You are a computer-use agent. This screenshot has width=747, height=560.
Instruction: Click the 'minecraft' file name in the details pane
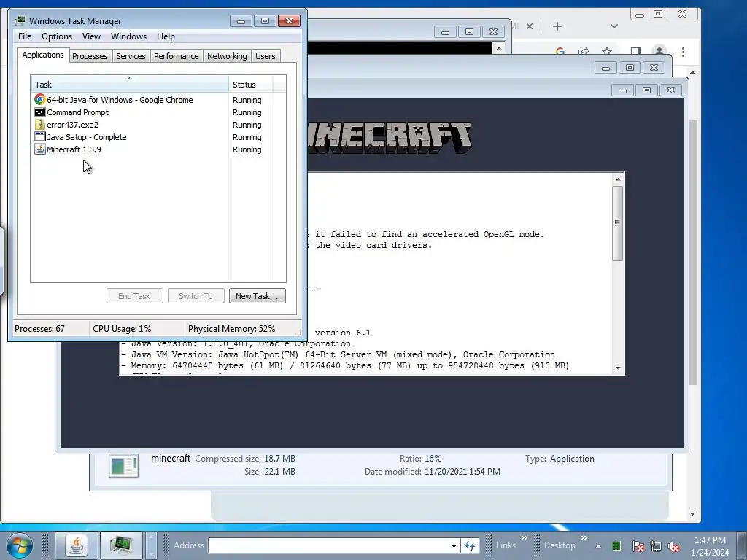tap(171, 458)
